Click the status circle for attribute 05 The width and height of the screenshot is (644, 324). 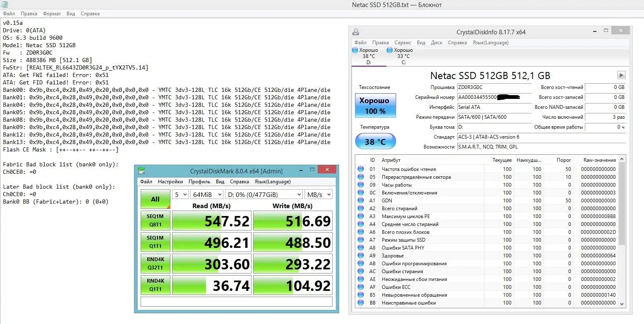[x=361, y=177]
